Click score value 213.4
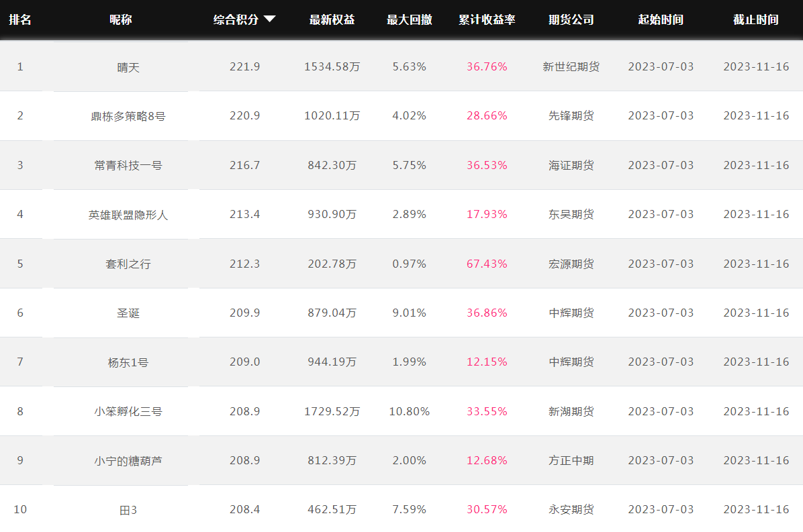The width and height of the screenshot is (803, 532). pyautogui.click(x=245, y=214)
